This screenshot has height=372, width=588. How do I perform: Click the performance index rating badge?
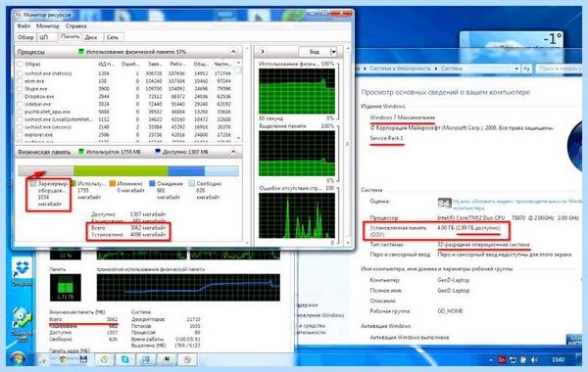pos(444,203)
